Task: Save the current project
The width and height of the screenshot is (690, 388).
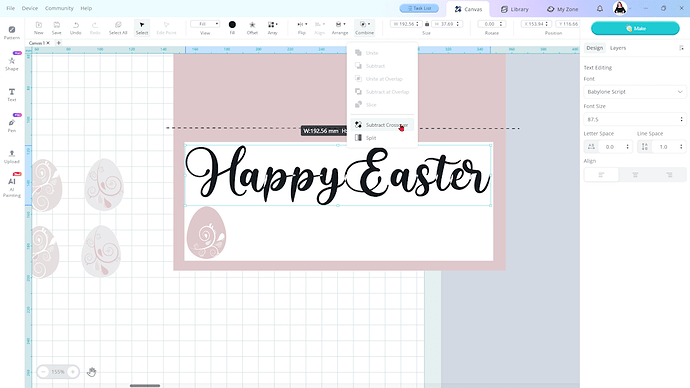Action: [56, 28]
